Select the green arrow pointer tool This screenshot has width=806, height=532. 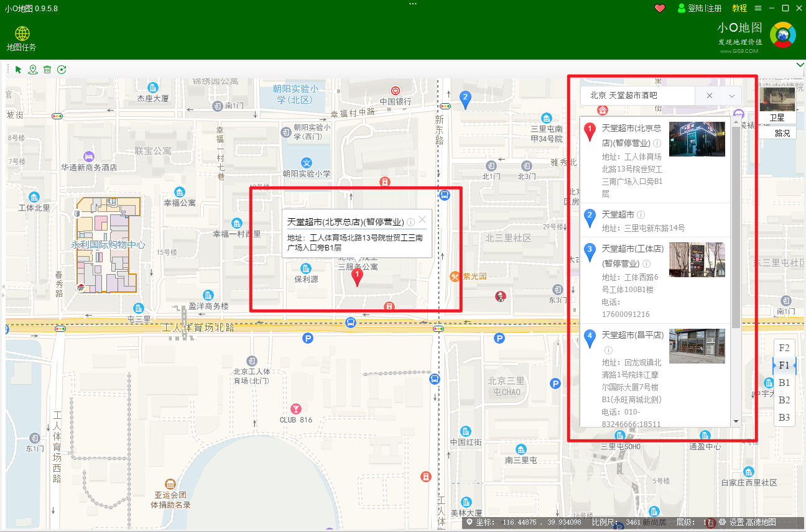pos(19,69)
